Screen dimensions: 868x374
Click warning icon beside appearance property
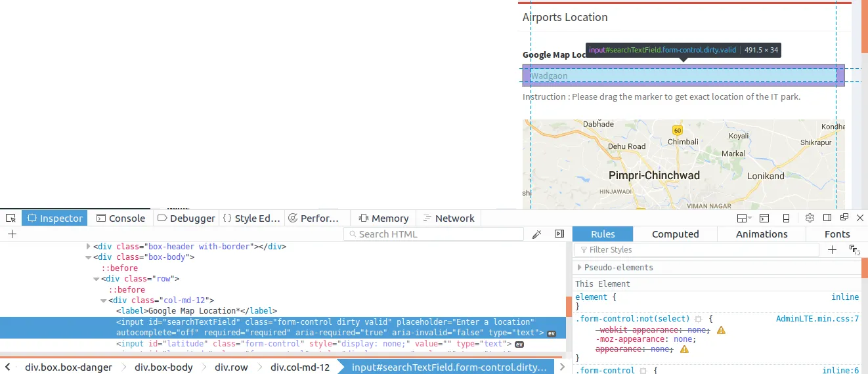pyautogui.click(x=684, y=350)
